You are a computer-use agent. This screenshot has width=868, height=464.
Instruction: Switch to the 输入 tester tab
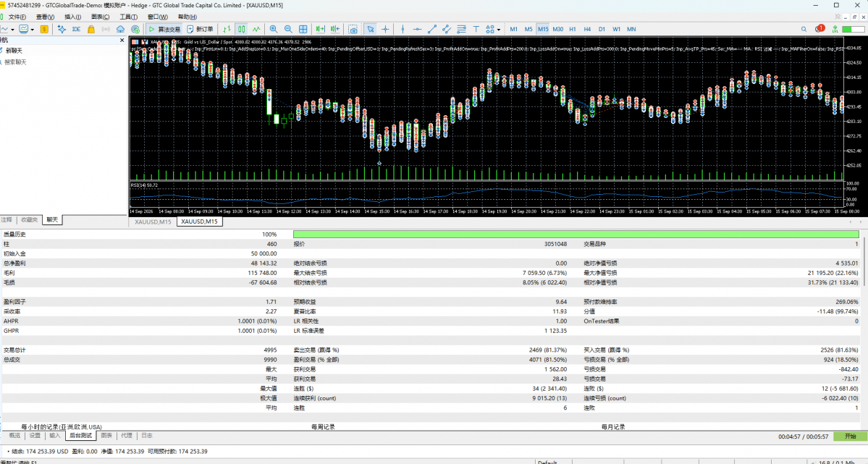(55, 436)
